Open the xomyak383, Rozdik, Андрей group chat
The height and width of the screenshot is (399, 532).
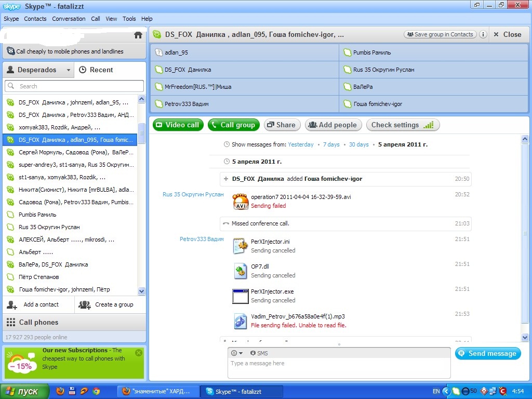[x=70, y=128]
